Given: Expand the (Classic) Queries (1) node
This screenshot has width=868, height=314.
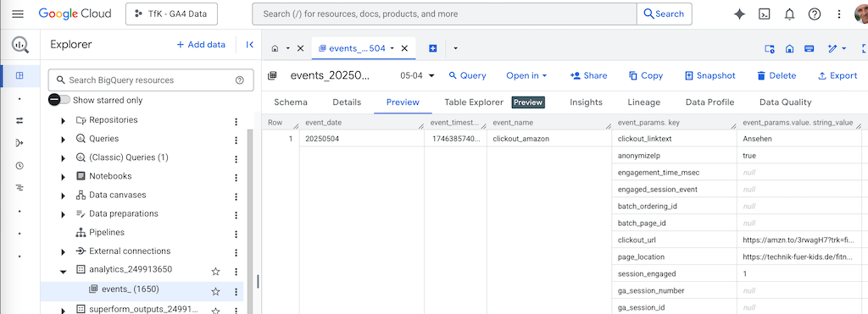Looking at the screenshot, I should (x=63, y=158).
